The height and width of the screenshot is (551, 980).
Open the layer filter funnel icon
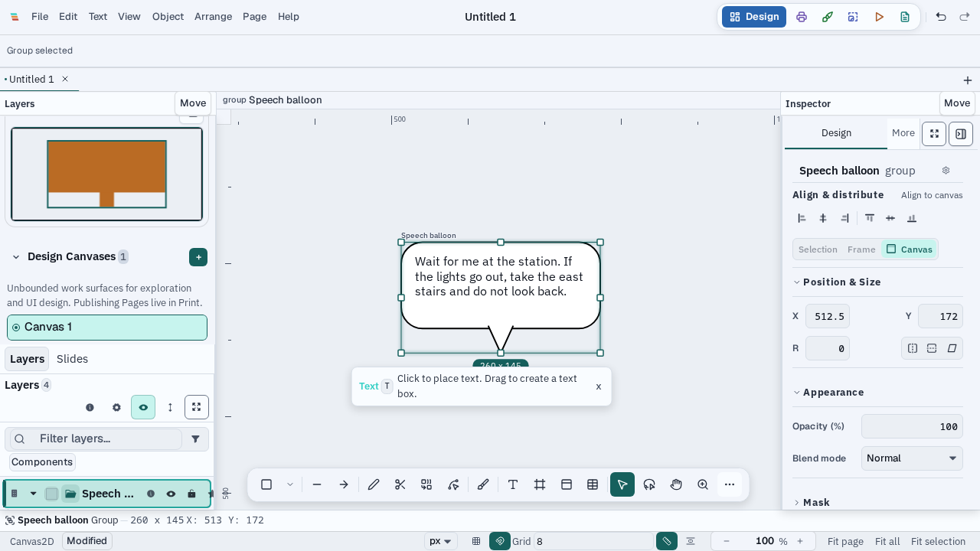pos(196,439)
